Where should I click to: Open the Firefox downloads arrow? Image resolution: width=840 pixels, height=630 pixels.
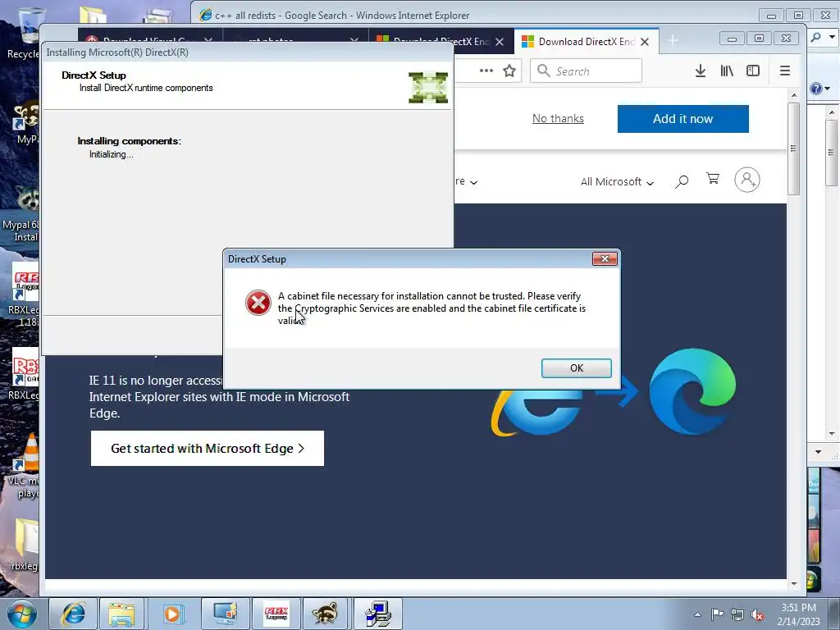[700, 71]
